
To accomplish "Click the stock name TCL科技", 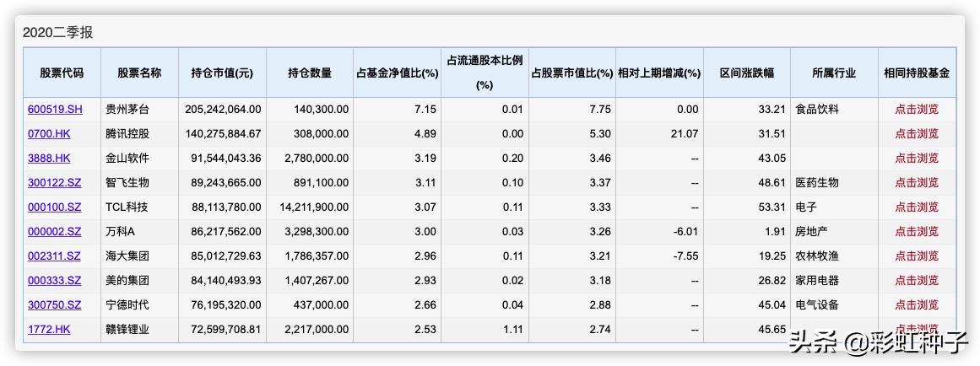I will coord(127,207).
